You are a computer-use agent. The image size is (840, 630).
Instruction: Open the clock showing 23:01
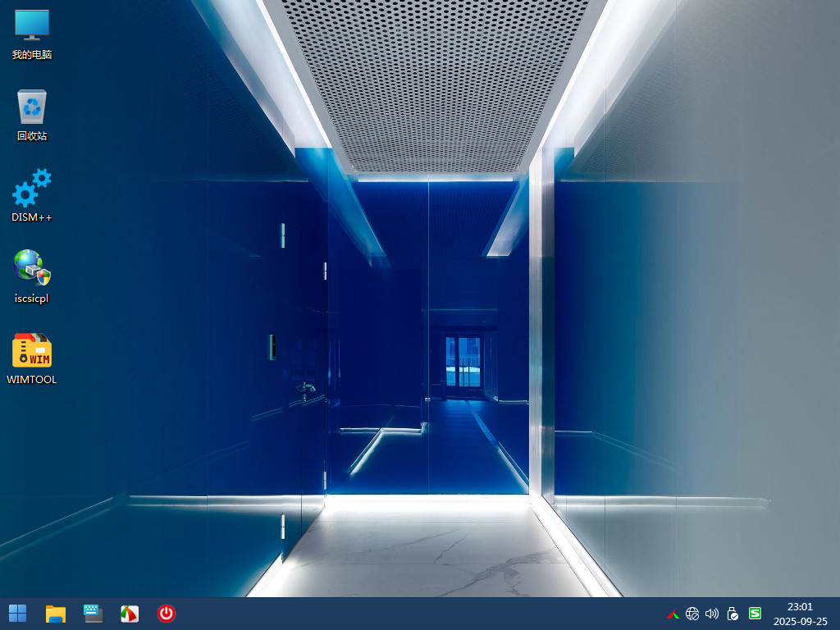800,606
